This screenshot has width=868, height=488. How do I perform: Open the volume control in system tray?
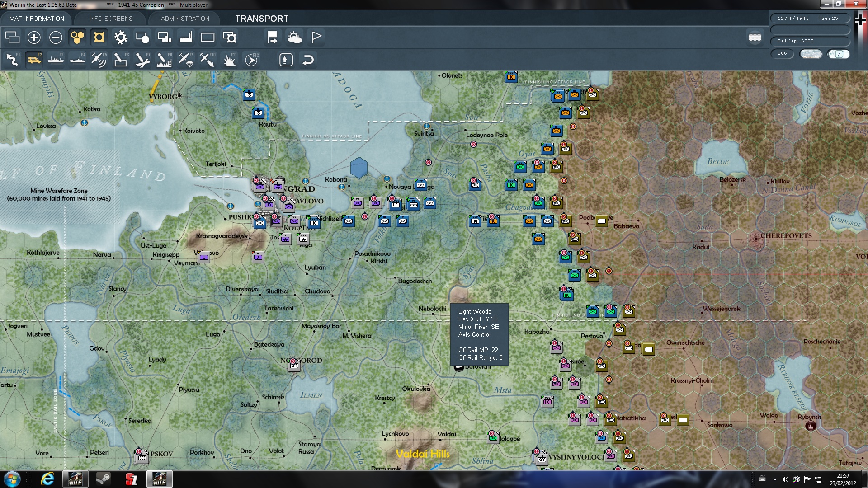785,479
